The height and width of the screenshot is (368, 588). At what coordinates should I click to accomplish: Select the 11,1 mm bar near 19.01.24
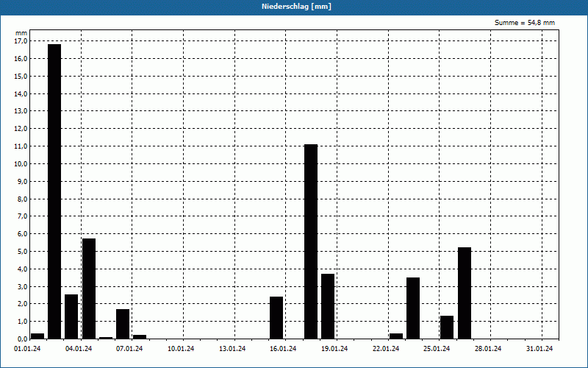pos(311,241)
